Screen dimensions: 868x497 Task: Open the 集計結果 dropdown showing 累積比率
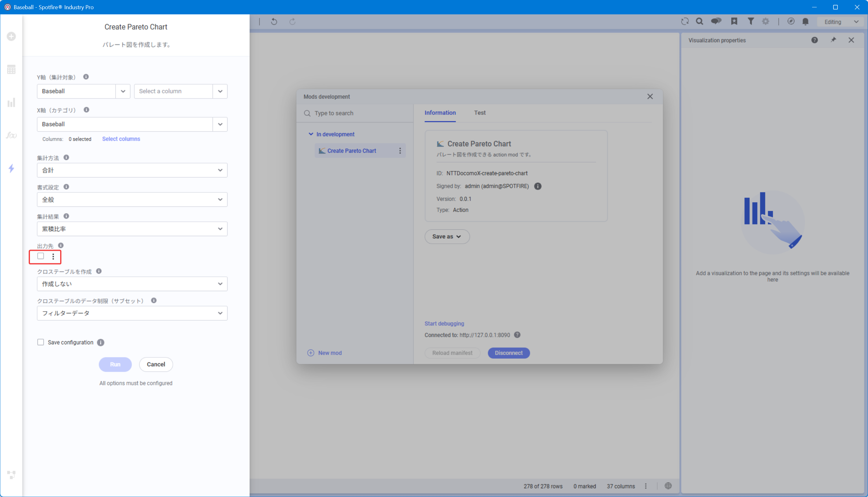132,229
